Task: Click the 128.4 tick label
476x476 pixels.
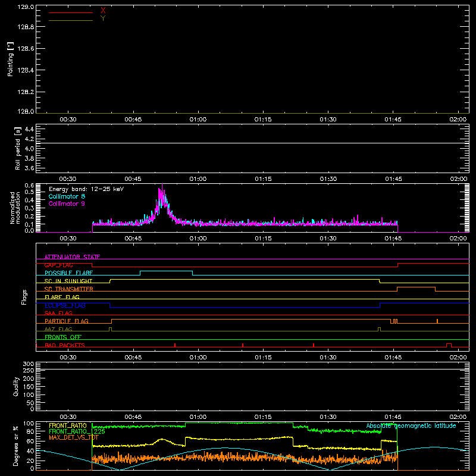Action: point(26,70)
